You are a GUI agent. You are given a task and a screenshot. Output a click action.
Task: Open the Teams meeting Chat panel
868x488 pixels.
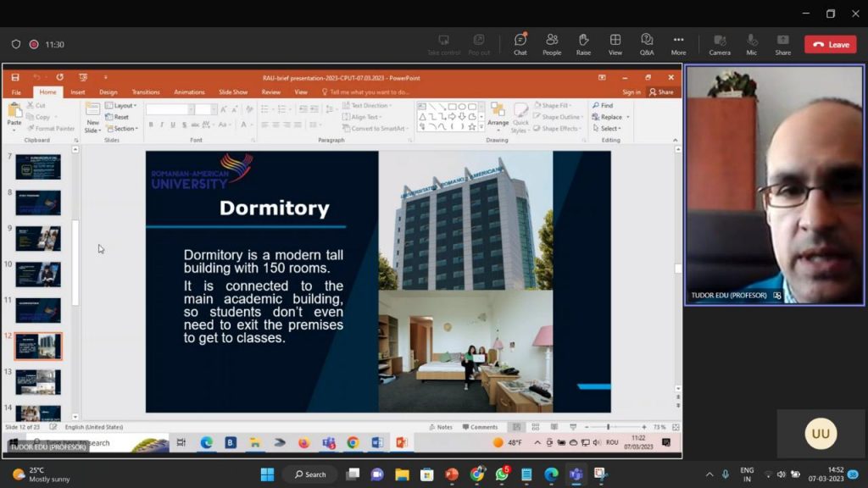520,44
